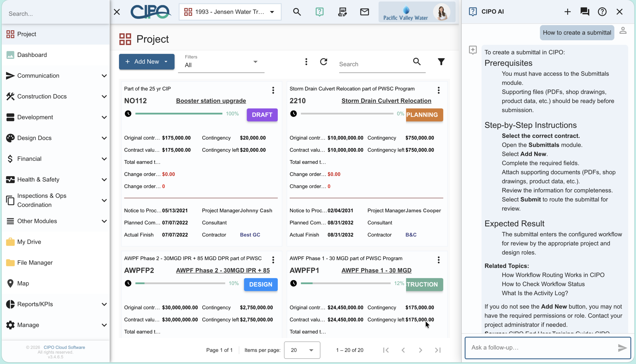Screen dimensions: 636x364
Task: Click the clock icon on the 2210 card
Action: (x=293, y=114)
